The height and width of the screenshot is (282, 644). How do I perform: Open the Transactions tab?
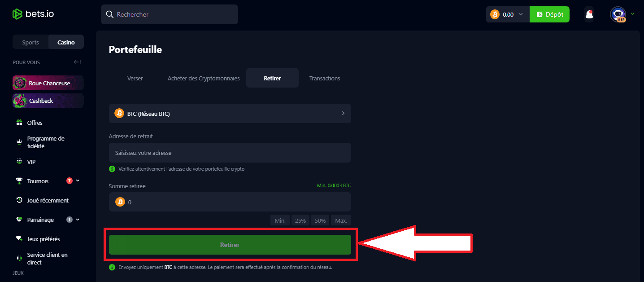click(x=324, y=78)
